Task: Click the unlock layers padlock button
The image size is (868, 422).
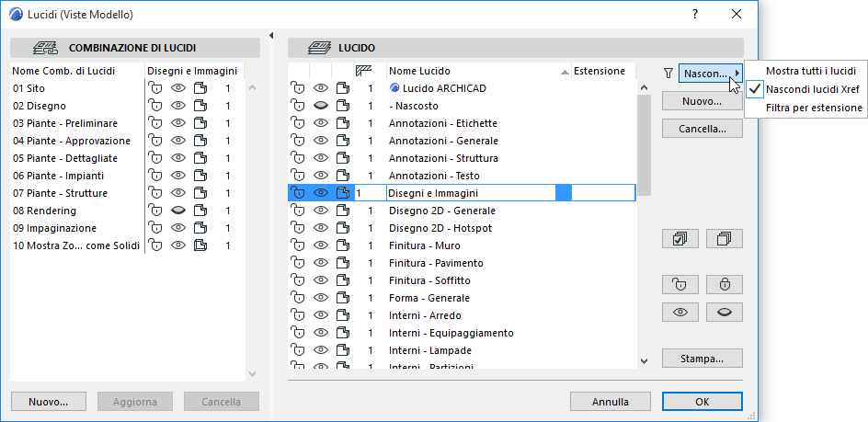Action: (x=680, y=285)
